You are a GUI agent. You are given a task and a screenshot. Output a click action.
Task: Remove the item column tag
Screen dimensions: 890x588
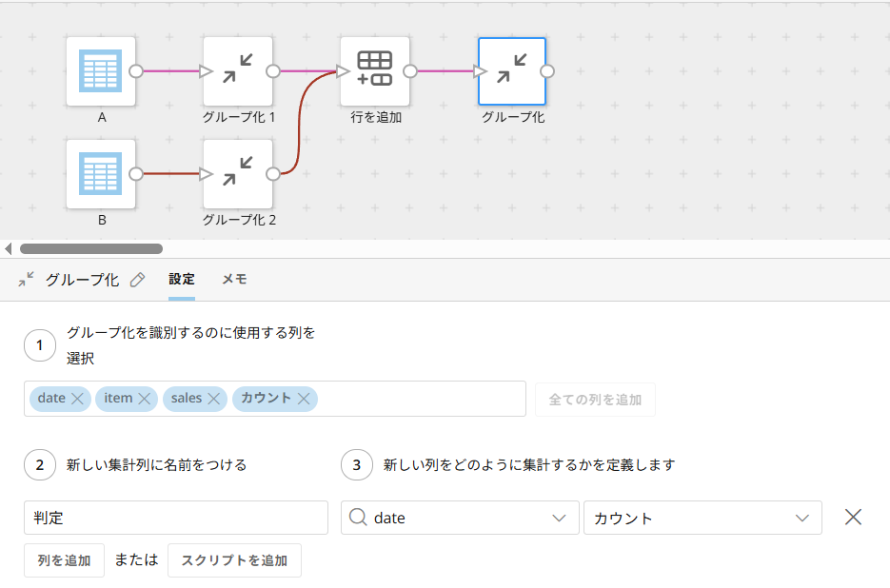(x=144, y=399)
